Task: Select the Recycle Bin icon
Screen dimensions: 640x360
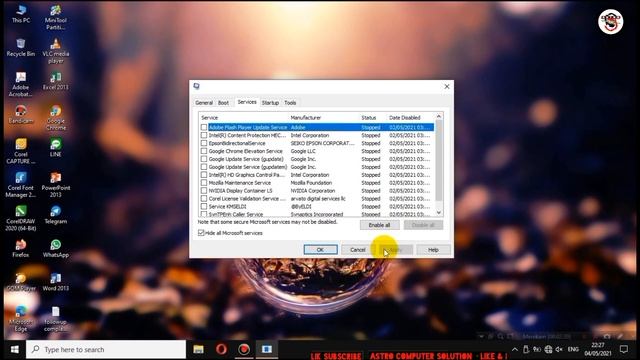Action: tap(21, 47)
